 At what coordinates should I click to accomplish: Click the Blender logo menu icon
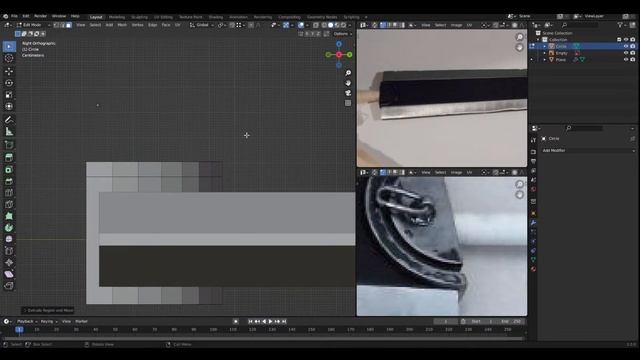pyautogui.click(x=5, y=16)
